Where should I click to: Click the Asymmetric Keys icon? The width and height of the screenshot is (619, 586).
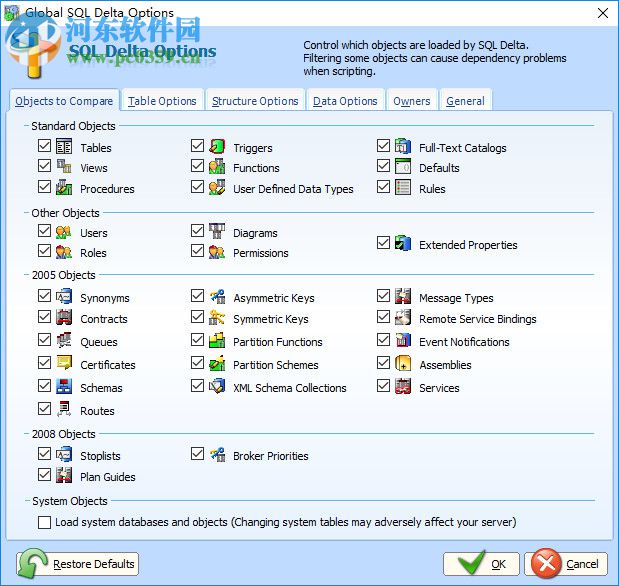click(217, 297)
